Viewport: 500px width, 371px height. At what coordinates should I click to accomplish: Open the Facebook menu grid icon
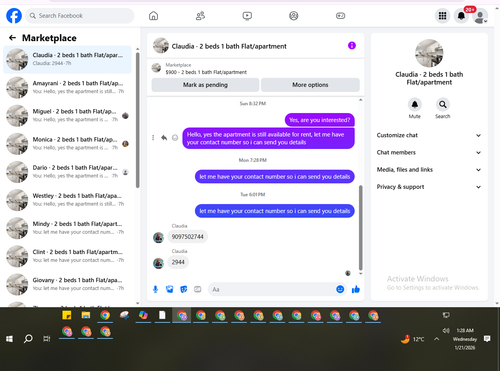click(x=442, y=16)
